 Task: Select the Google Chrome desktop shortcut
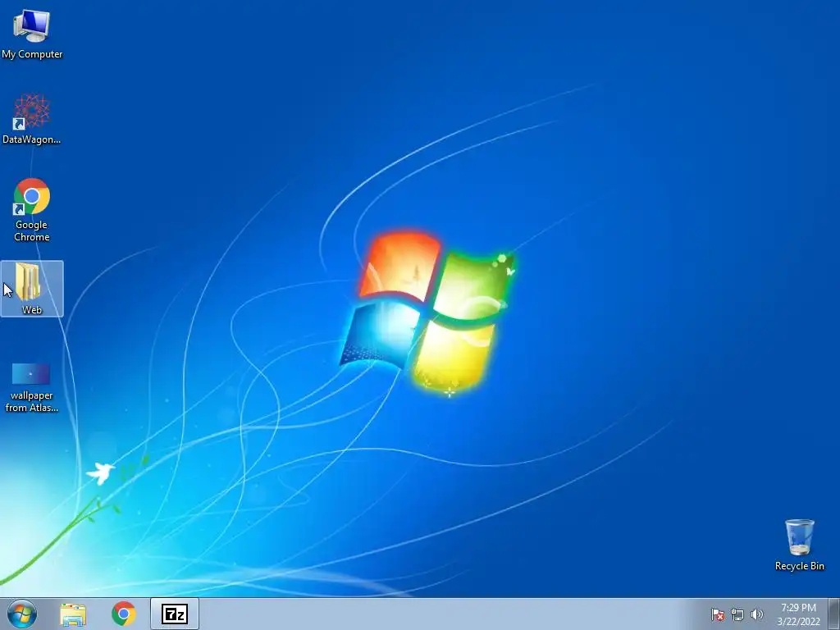pyautogui.click(x=32, y=209)
